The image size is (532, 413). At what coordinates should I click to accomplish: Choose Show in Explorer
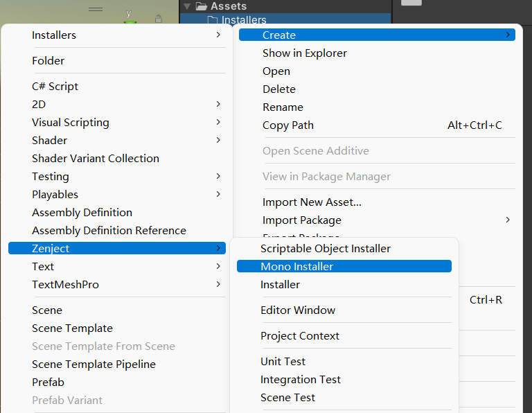377,53
